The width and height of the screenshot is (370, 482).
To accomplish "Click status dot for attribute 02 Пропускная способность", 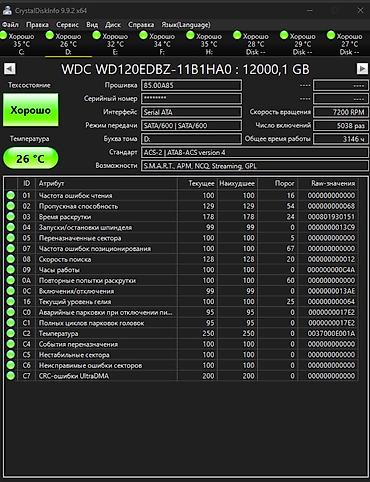I will point(11,206).
